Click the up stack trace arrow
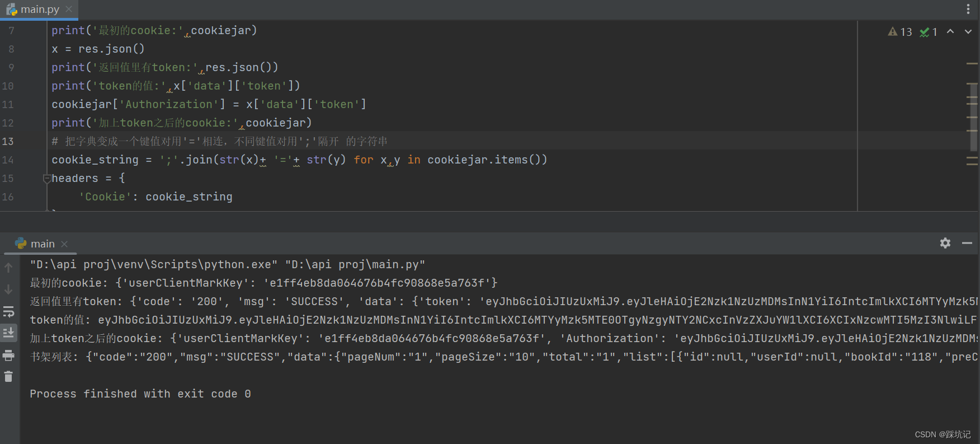Viewport: 980px width, 444px height. pos(8,268)
